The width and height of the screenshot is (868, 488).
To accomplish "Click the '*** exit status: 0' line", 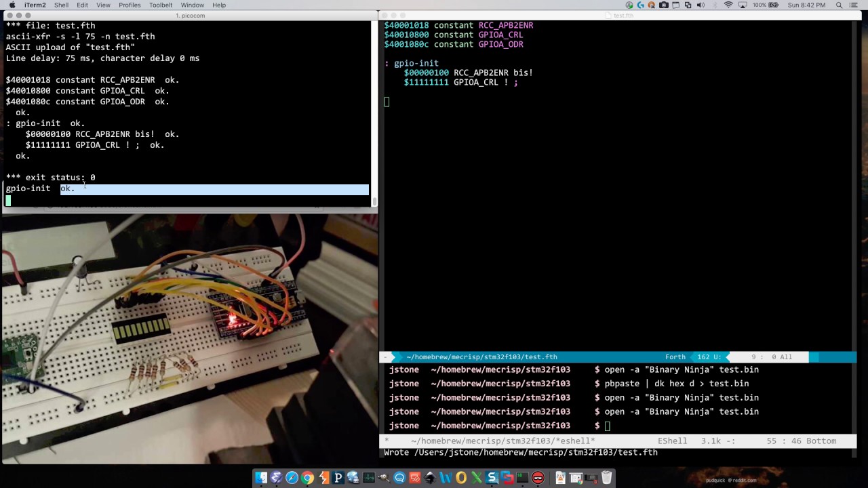I will 51,178.
